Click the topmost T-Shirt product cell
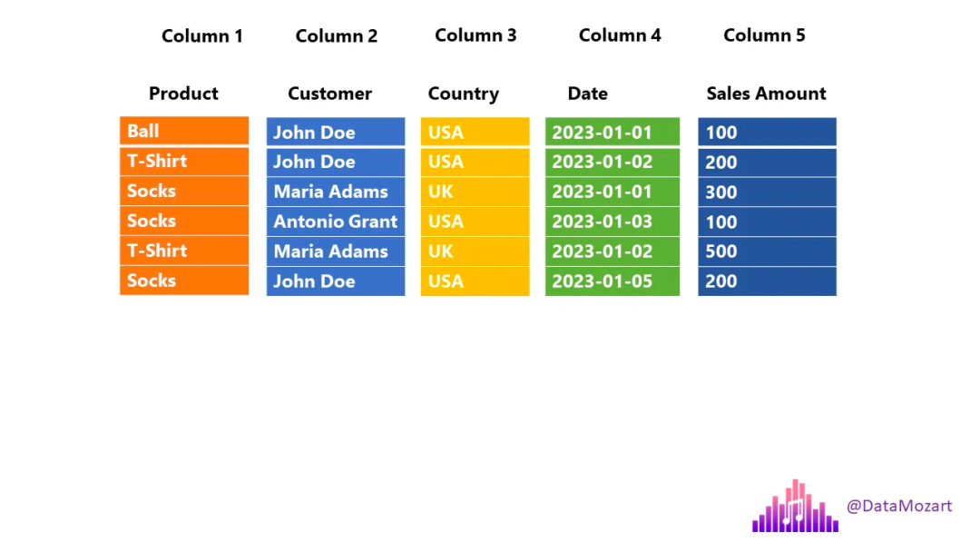 pyautogui.click(x=184, y=161)
